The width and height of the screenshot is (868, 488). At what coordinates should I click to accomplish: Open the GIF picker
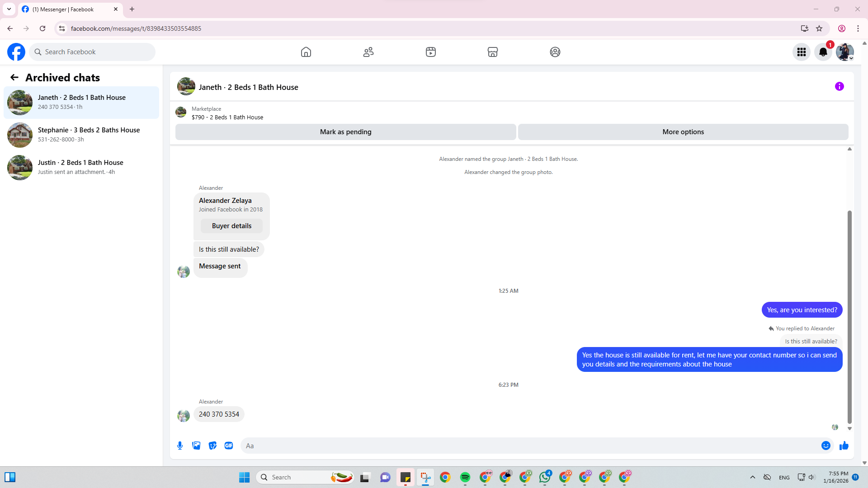click(x=229, y=446)
